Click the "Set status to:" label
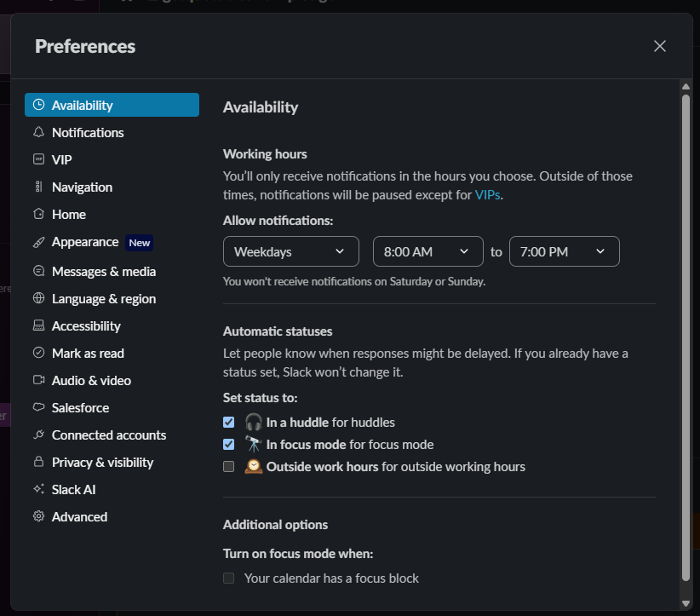Viewport: 700px width, 616px height. (261, 398)
